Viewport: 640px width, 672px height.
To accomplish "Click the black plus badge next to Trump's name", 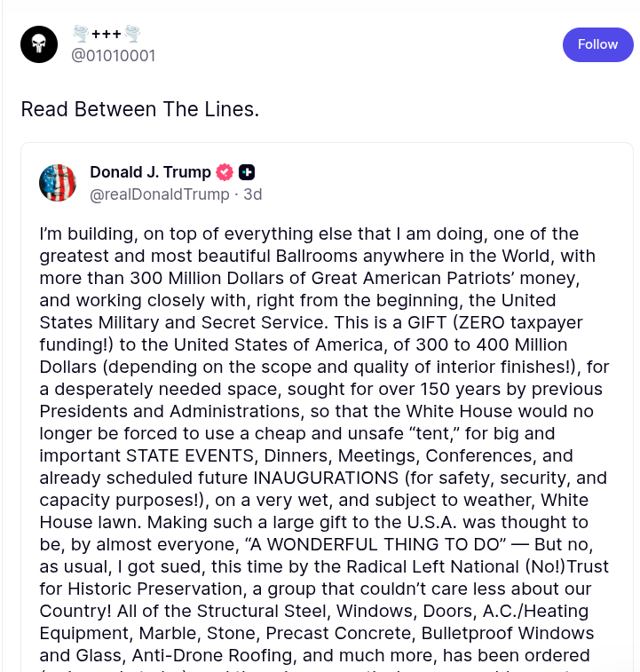I will pyautogui.click(x=247, y=172).
